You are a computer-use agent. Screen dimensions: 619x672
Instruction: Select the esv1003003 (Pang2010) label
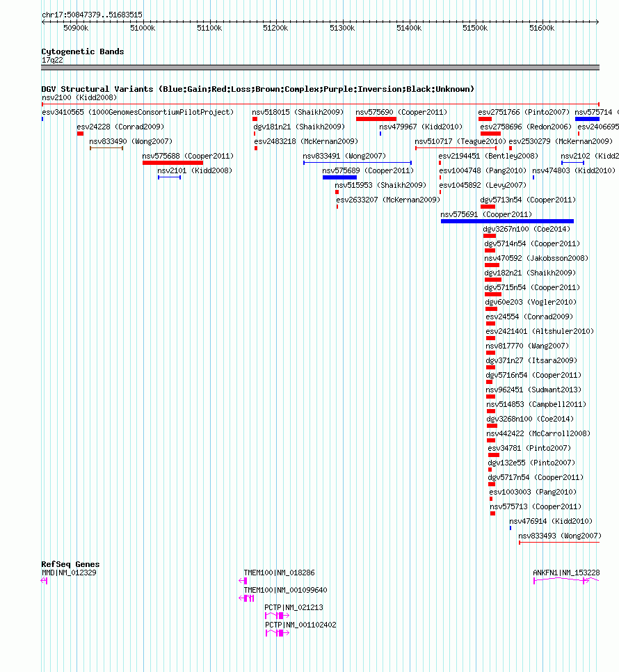(533, 492)
